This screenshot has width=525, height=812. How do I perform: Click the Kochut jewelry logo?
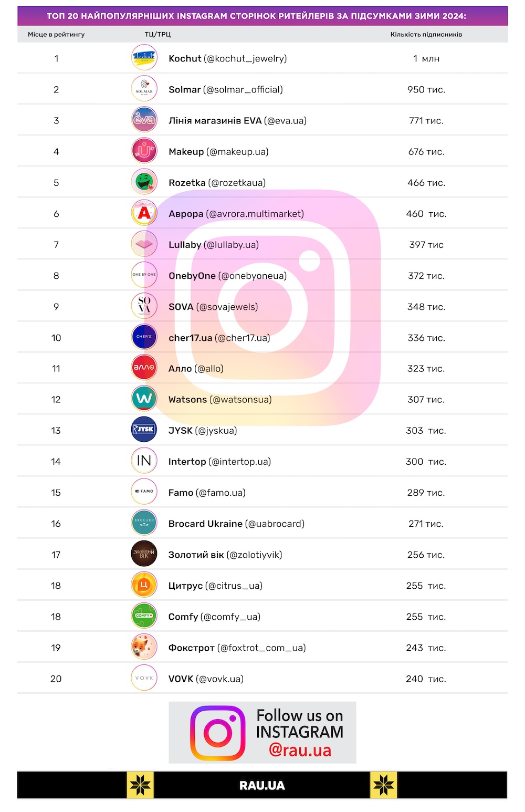(144, 58)
